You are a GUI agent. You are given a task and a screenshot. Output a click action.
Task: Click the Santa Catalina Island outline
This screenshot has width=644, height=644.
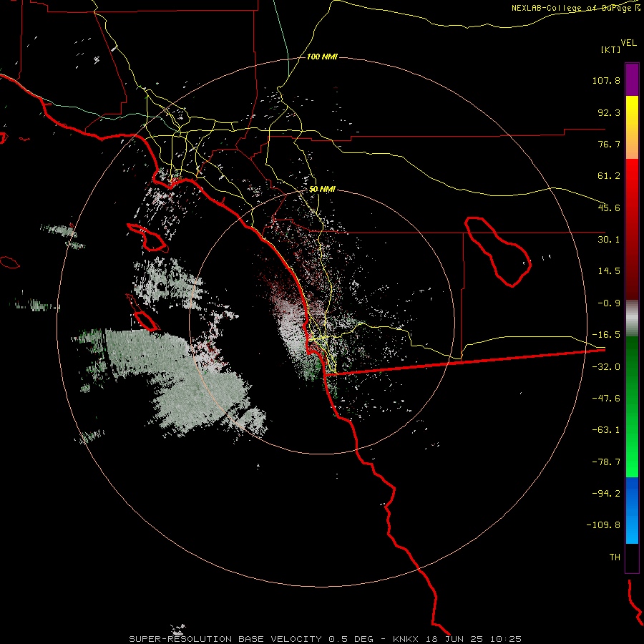[148, 238]
